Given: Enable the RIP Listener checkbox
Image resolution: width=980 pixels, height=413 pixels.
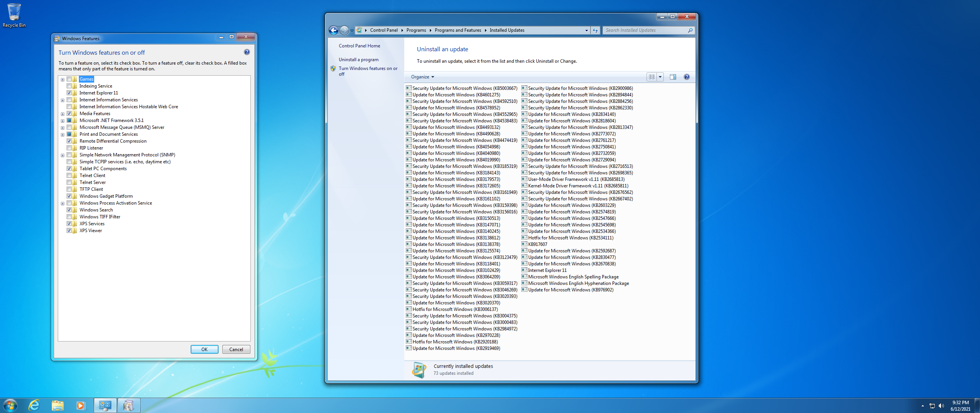Looking at the screenshot, I should pyautogui.click(x=69, y=148).
